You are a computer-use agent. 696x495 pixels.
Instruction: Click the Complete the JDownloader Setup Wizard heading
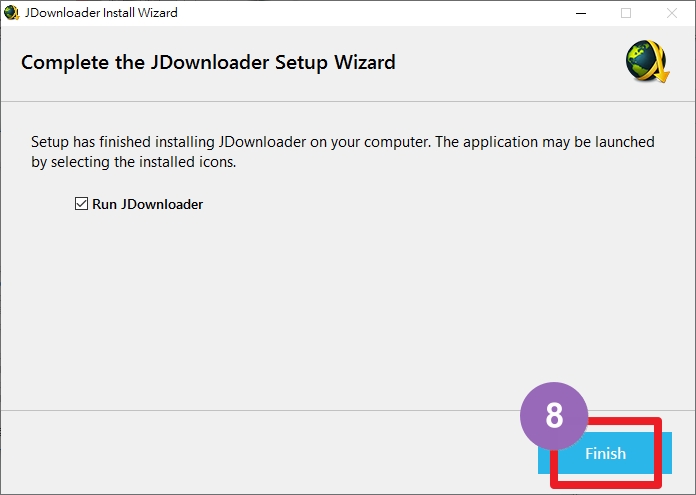click(208, 62)
